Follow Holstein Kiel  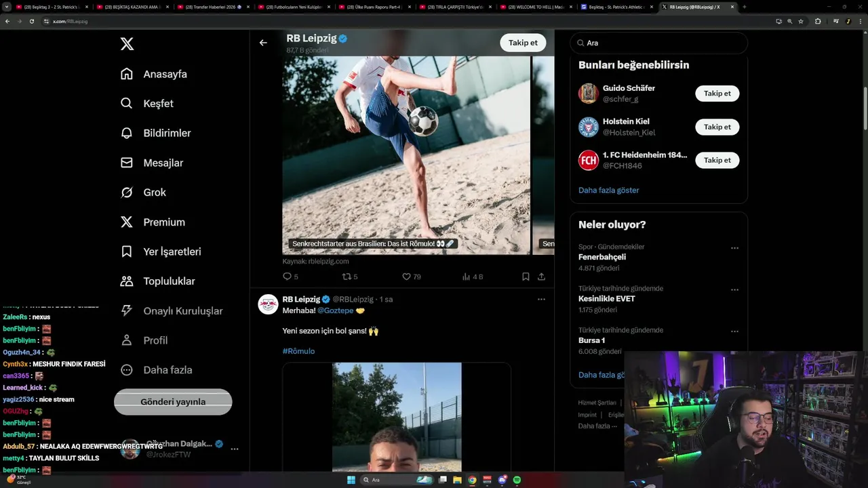[717, 127]
